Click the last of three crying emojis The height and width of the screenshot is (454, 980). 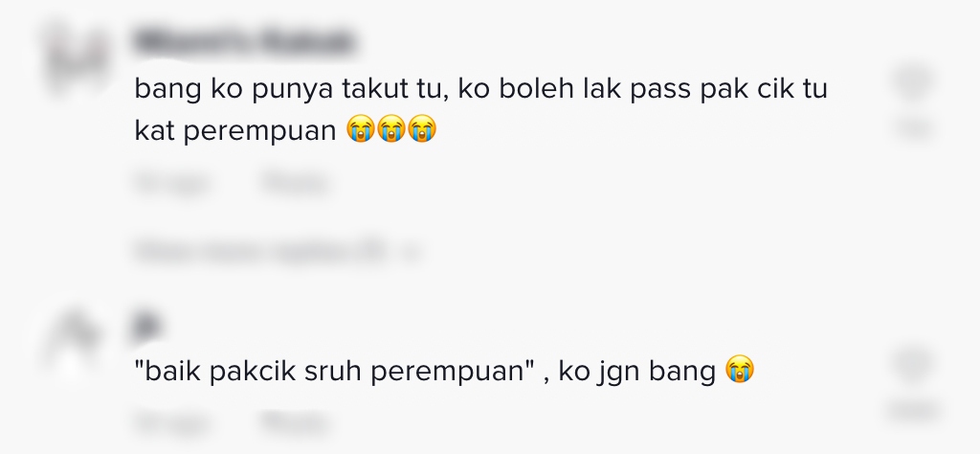[421, 130]
